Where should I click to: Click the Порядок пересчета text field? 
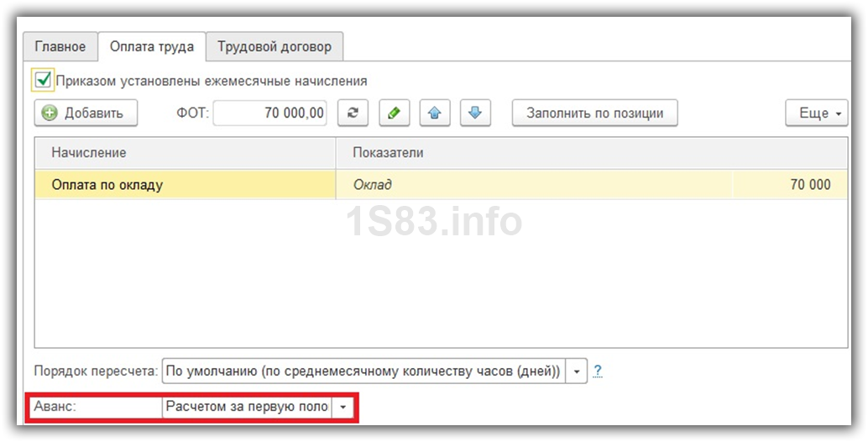click(364, 371)
